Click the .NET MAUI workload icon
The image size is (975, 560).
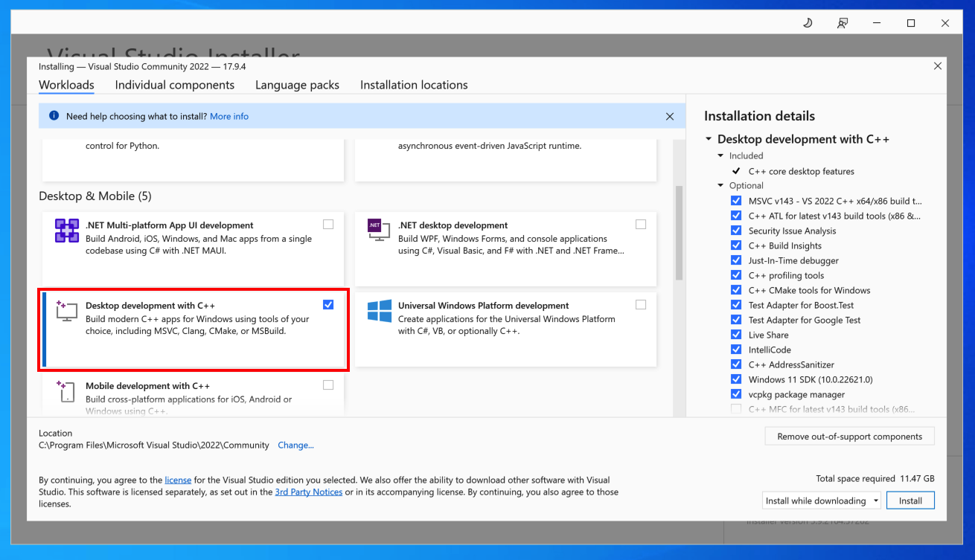[x=67, y=231]
